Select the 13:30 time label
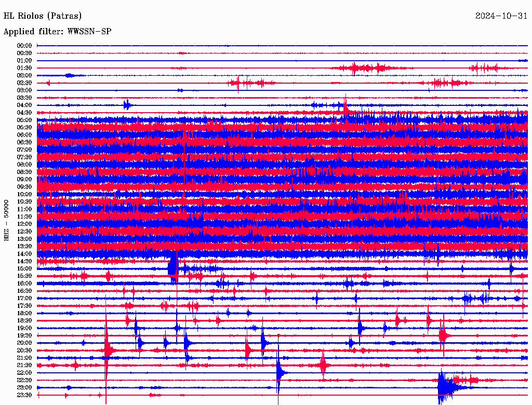532x405 pixels. (x=24, y=247)
